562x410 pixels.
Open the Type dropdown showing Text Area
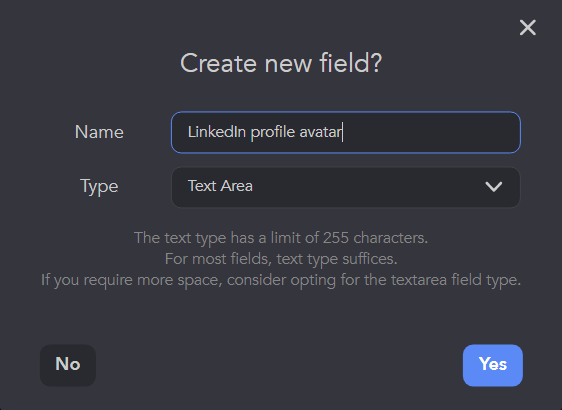click(x=346, y=187)
